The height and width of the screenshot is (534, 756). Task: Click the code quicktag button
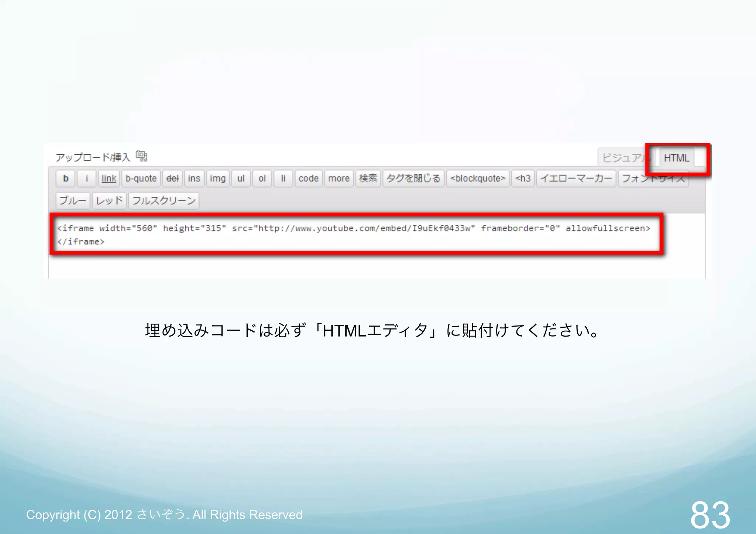pyautogui.click(x=309, y=179)
